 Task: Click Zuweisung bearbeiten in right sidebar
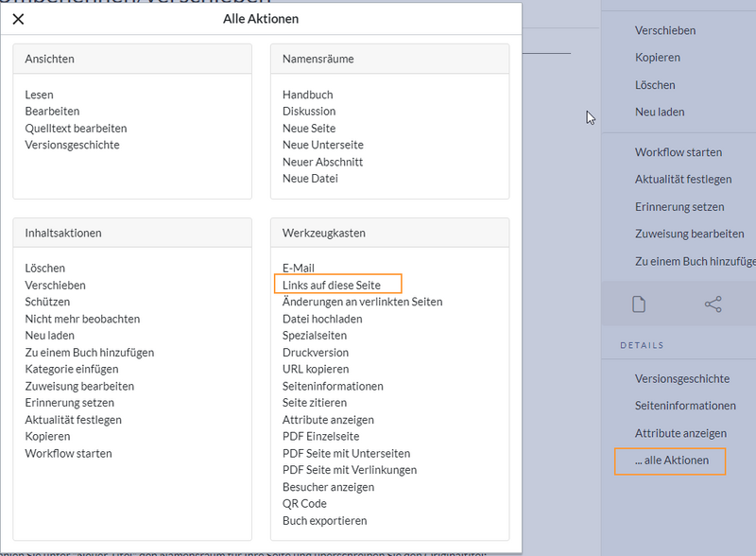[x=690, y=234]
